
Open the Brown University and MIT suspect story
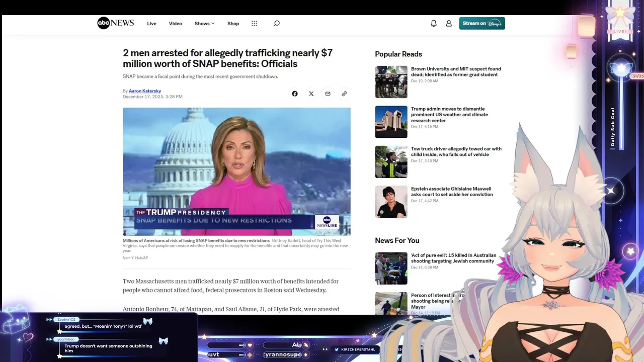pyautogui.click(x=456, y=71)
